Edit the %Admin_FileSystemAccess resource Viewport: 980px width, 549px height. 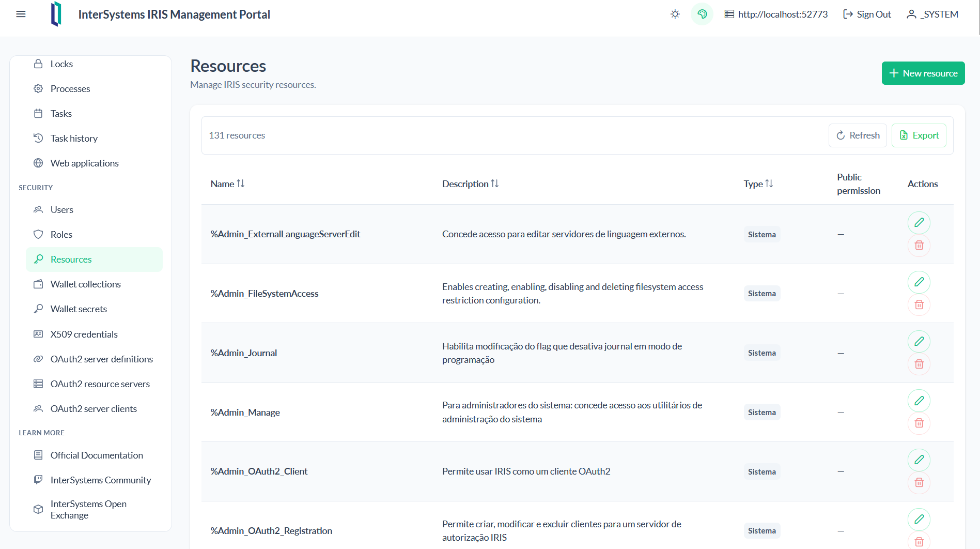(x=919, y=282)
